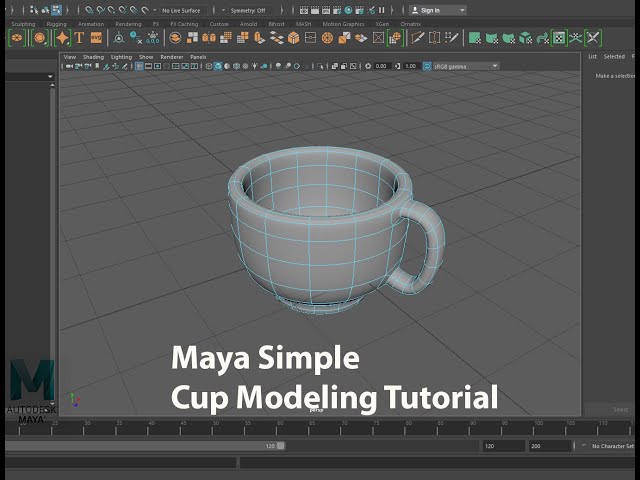Click the Center Pivot shelf icon
Screen dimensions: 640x480
point(119,38)
